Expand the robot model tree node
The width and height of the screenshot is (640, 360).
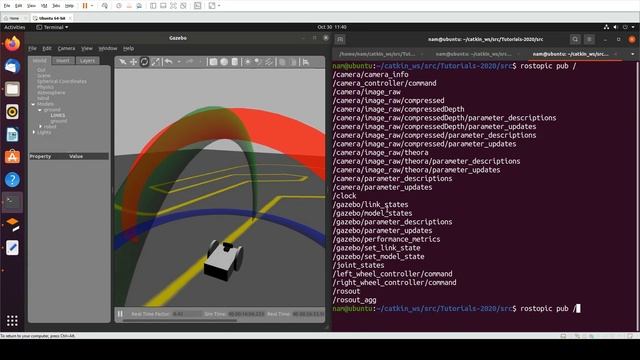[40, 127]
